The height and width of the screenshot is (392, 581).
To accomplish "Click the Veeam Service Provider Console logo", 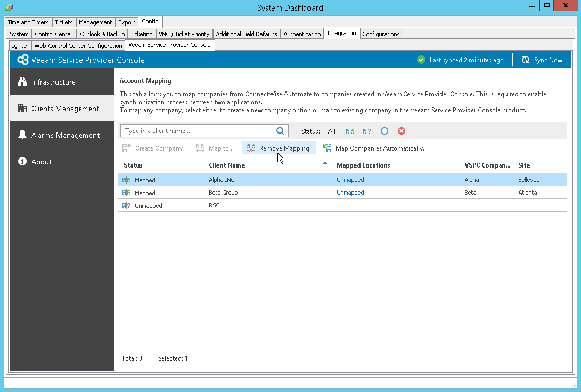I will 23,60.
